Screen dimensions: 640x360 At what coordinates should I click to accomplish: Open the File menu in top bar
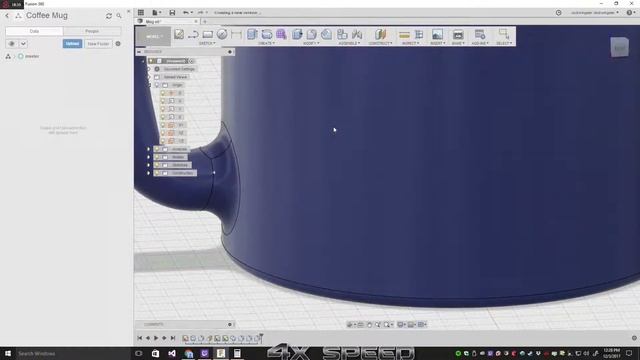pyautogui.click(x=156, y=13)
